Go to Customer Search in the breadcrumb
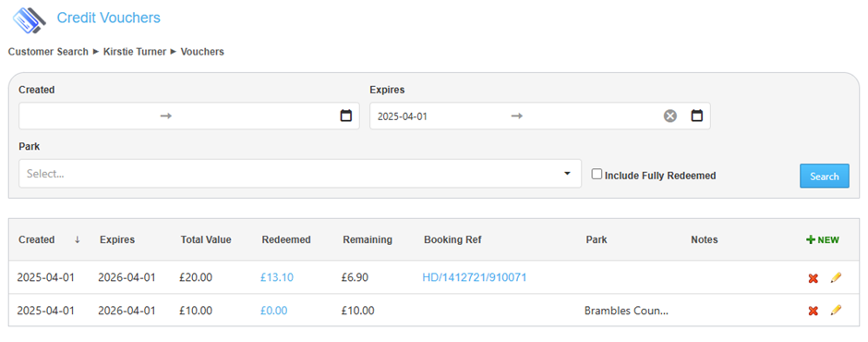The width and height of the screenshot is (868, 342). tap(48, 52)
